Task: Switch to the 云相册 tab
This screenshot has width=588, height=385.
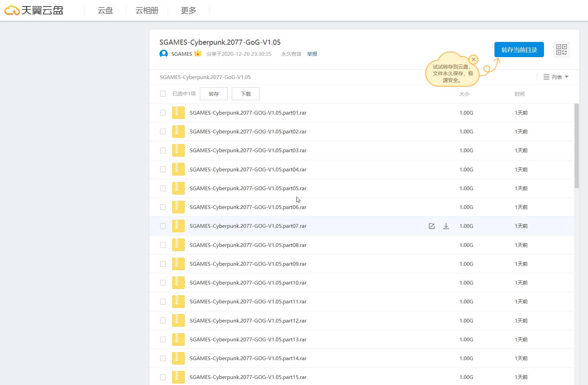Action: pos(147,10)
